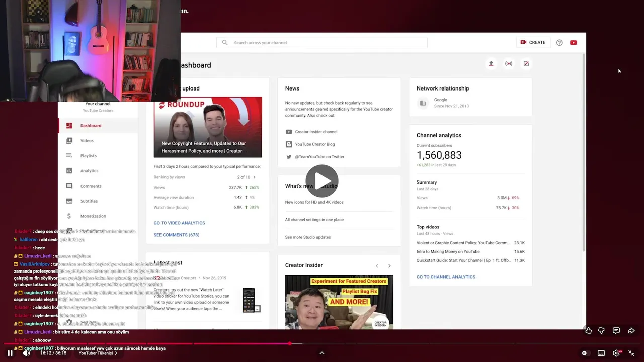644x362 pixels.
Task: Seek on the video progress bar
Action: 322,344
